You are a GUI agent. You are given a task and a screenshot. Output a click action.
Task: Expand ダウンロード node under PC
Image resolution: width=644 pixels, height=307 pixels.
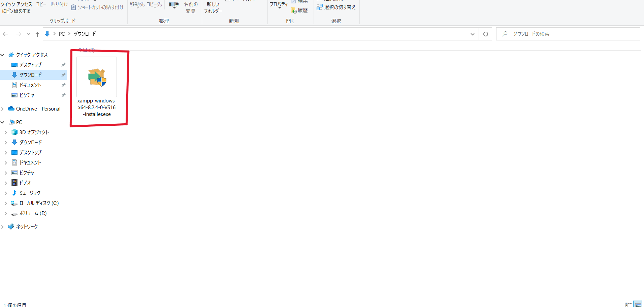(x=6, y=143)
